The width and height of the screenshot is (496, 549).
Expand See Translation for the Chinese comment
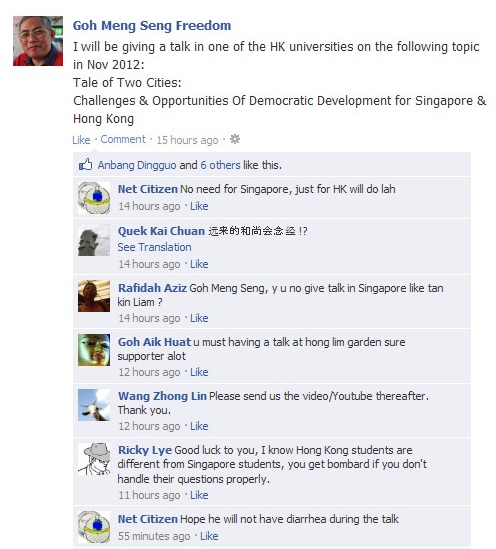click(x=154, y=247)
